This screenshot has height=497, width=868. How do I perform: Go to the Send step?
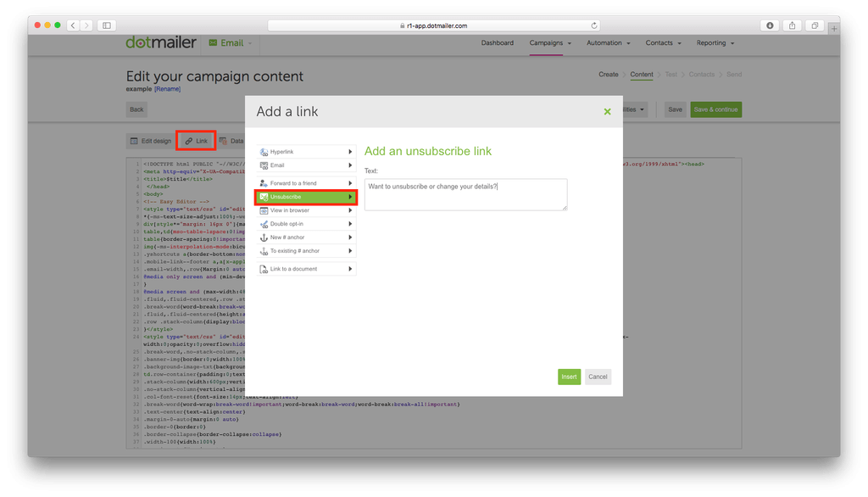click(x=734, y=75)
